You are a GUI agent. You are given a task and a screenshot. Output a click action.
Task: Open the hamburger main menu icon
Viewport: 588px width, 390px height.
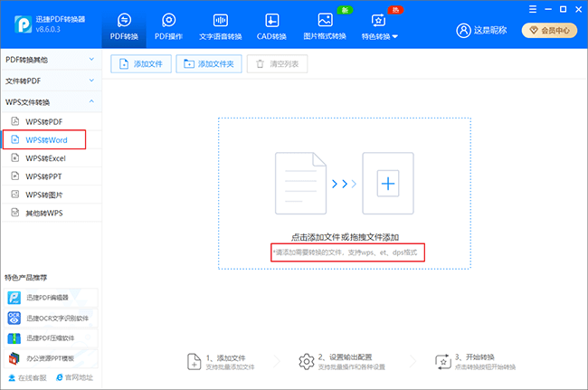(x=533, y=9)
